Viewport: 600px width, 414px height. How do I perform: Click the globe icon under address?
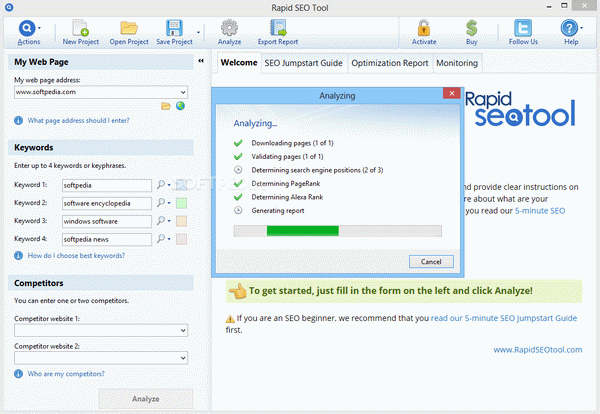coord(180,106)
